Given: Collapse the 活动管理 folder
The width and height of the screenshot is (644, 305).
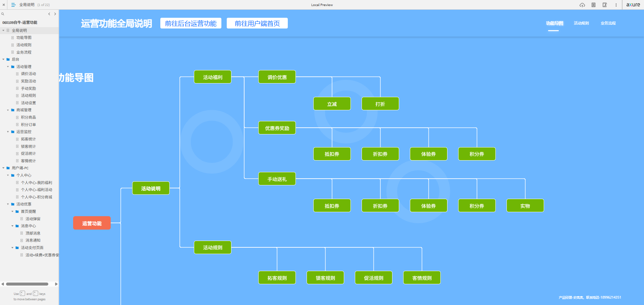Looking at the screenshot, I should pyautogui.click(x=8, y=67).
